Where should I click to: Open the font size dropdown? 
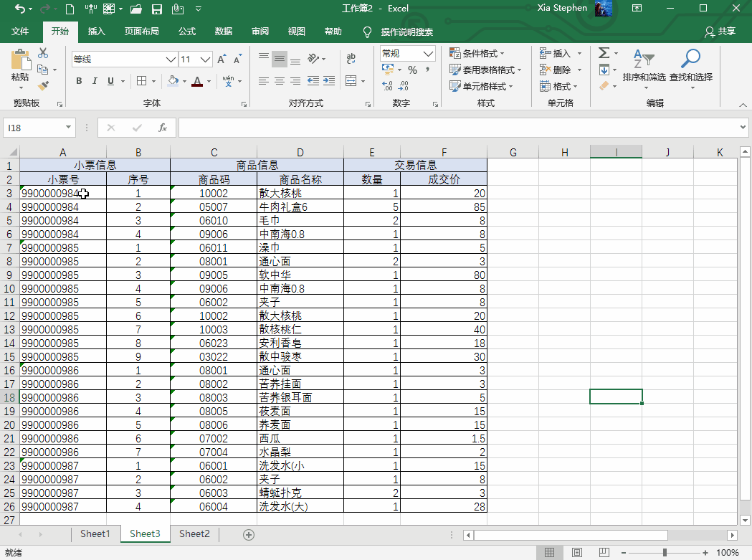(x=205, y=59)
